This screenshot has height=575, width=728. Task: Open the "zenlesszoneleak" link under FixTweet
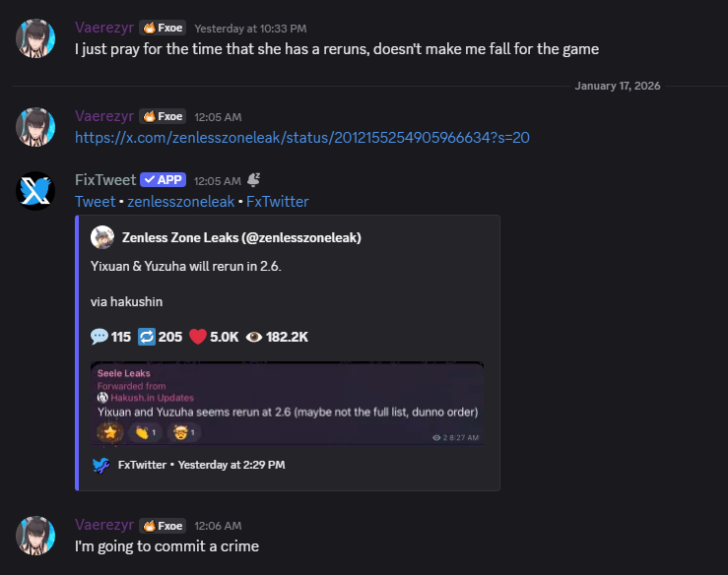(180, 202)
